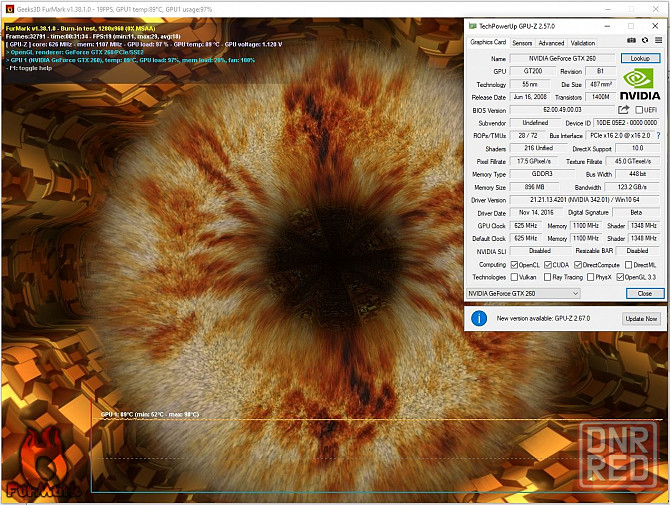Click the GPU field showing GT200
Viewport: 670px width, 505px height.
[533, 71]
